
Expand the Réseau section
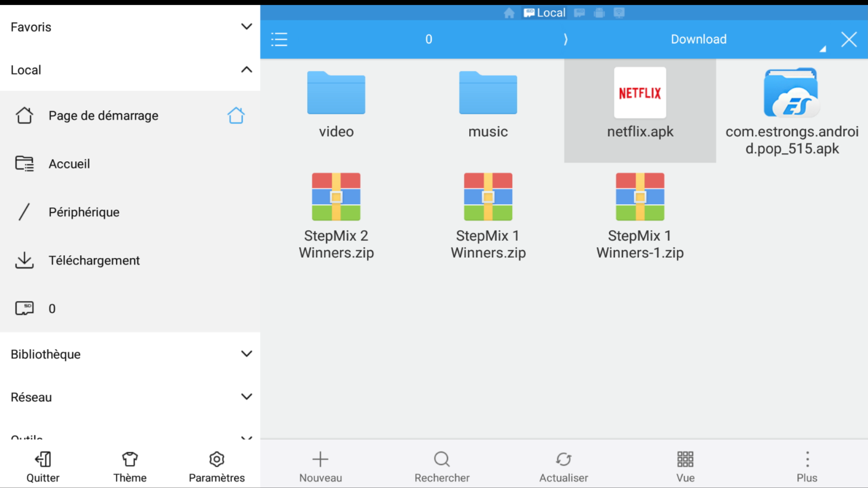(130, 397)
